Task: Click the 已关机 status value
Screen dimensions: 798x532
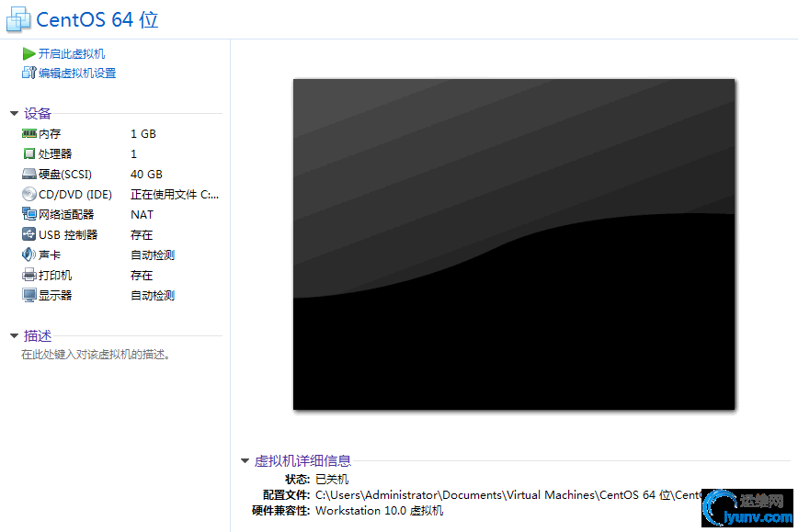Action: tap(332, 479)
